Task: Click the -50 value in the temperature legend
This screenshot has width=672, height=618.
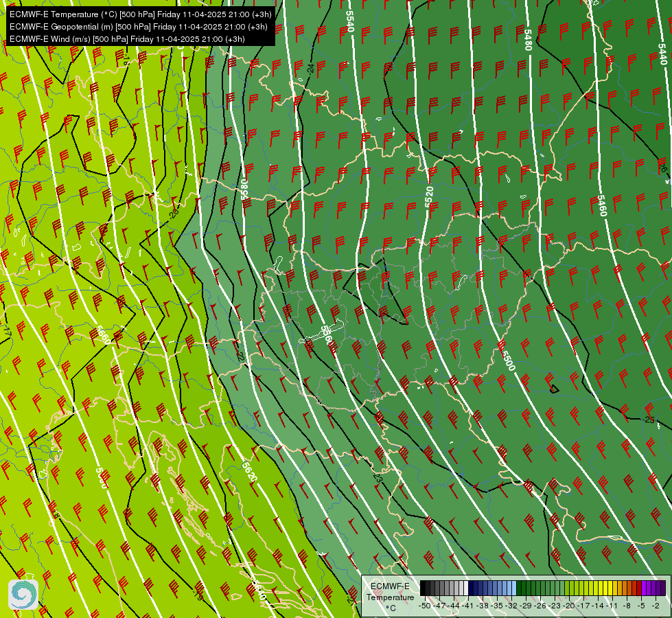Action: tap(425, 606)
